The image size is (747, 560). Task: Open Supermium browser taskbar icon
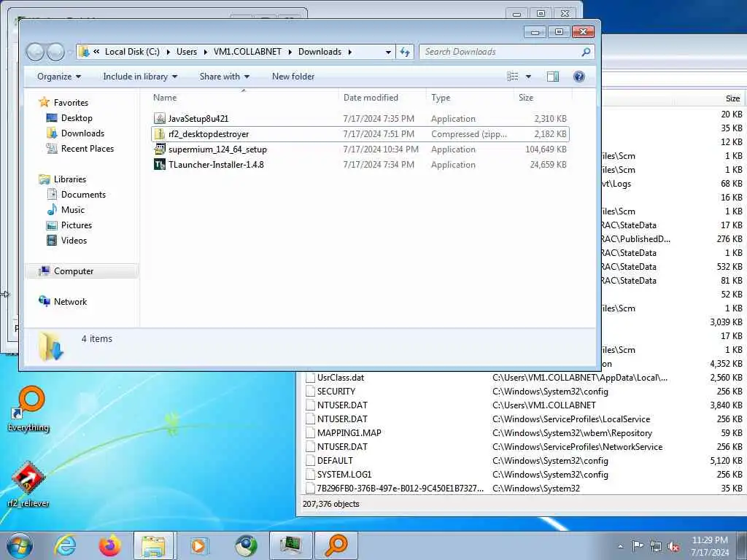(246, 545)
